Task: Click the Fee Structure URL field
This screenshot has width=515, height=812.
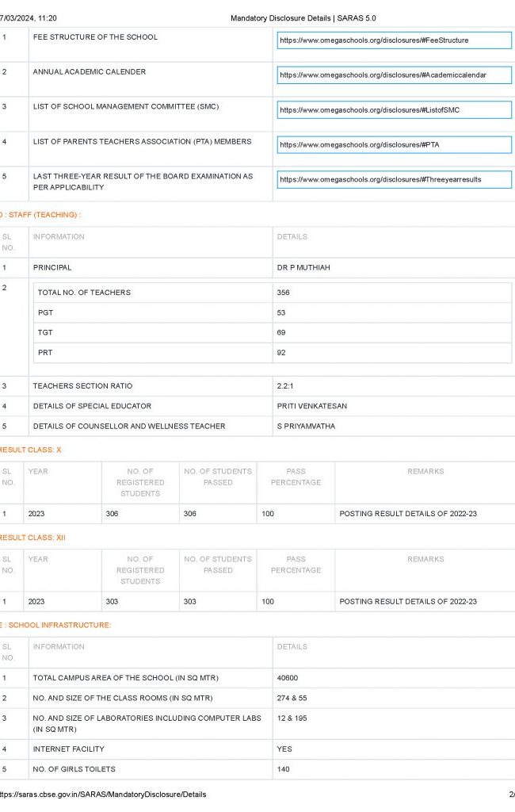Action: click(394, 40)
